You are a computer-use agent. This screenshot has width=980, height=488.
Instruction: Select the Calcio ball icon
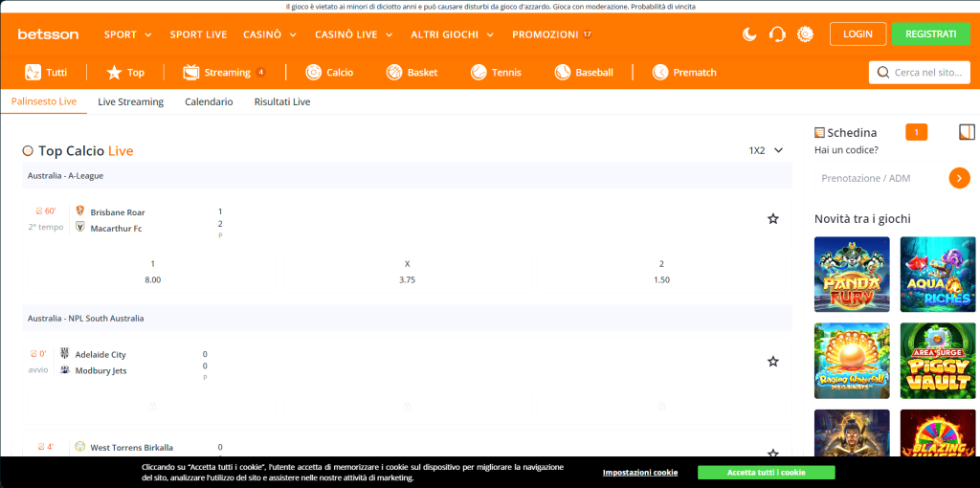pyautogui.click(x=313, y=73)
